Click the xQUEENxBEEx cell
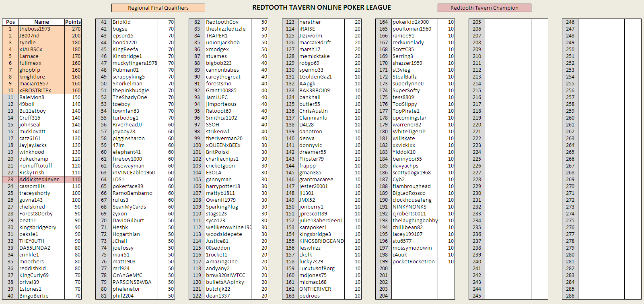644x304 pixels. click(x=228, y=145)
